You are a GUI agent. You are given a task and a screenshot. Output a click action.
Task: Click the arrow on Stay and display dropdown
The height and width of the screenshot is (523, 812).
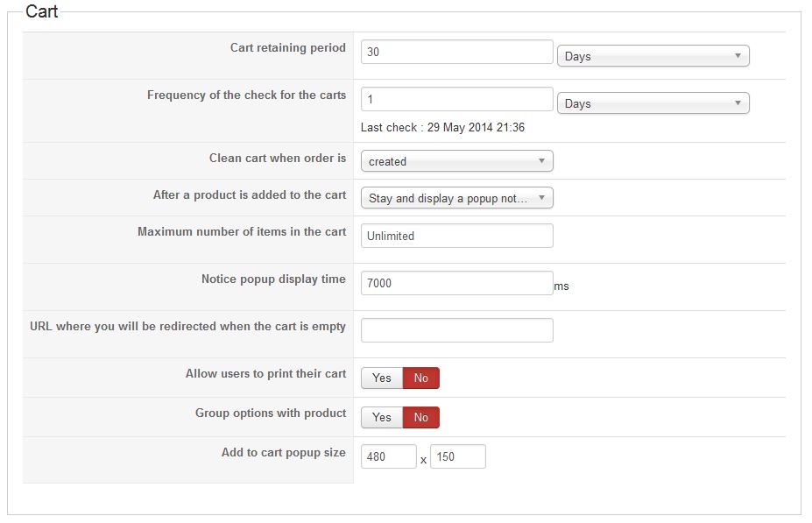(542, 198)
